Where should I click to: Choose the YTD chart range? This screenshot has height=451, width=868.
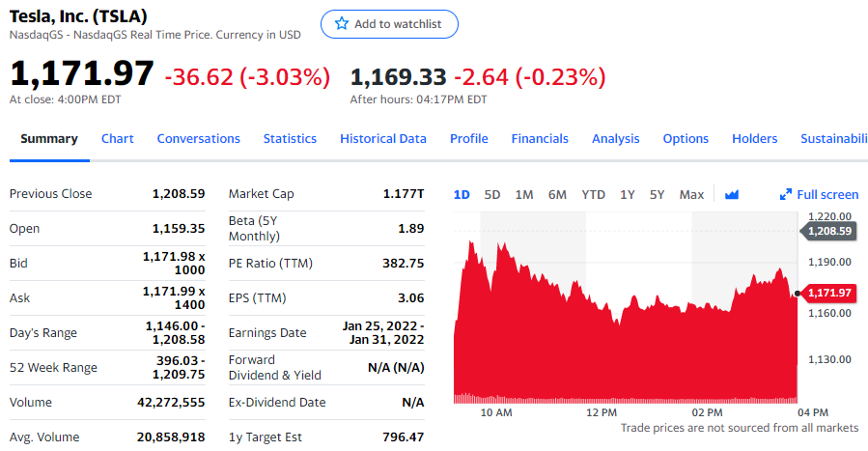pyautogui.click(x=593, y=194)
